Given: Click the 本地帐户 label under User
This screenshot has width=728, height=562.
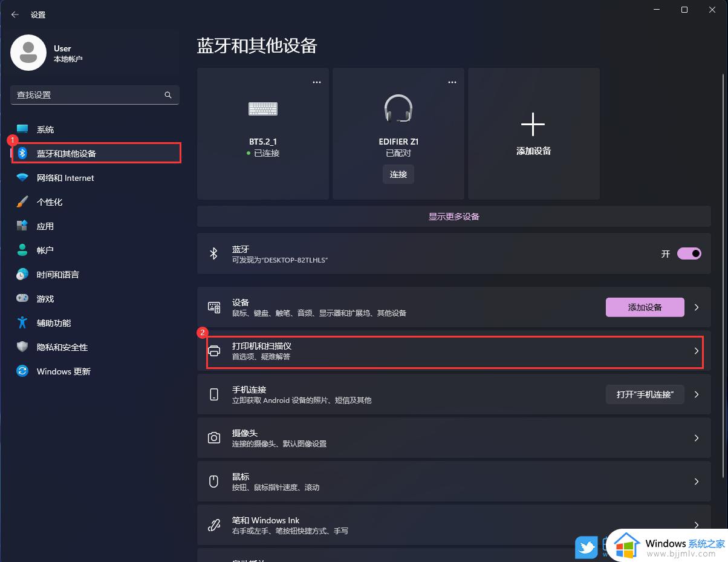Looking at the screenshot, I should click(x=68, y=59).
